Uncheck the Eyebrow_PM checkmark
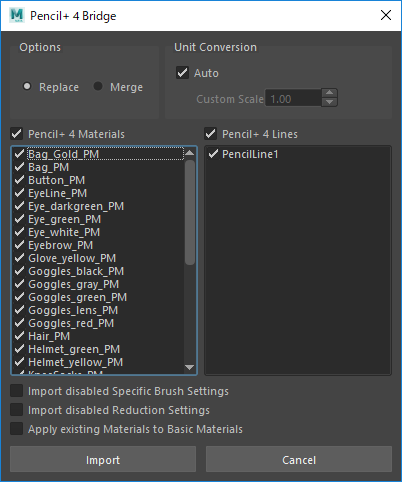Viewport: 402px width, 482px height. pyautogui.click(x=19, y=245)
